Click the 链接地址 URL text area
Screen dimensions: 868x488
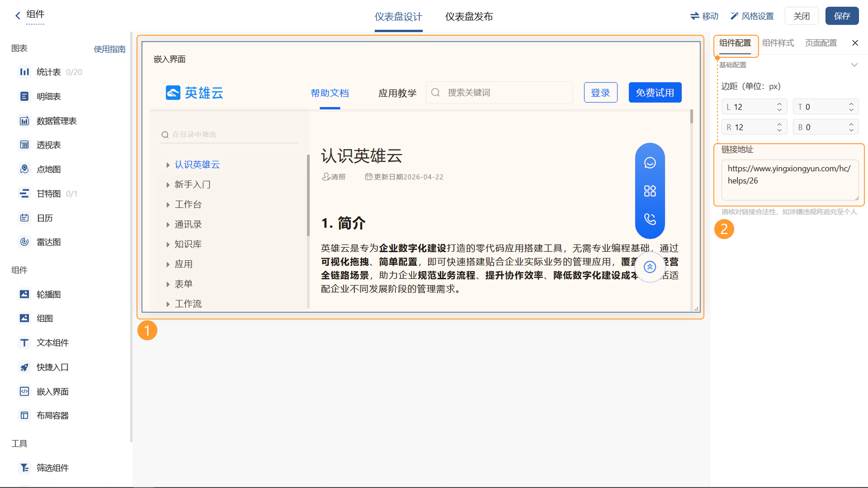click(790, 180)
